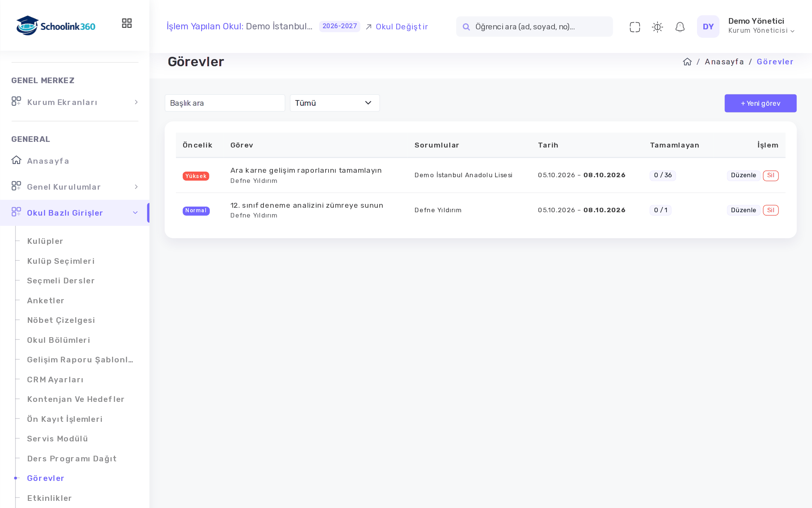Open Anketler in the sidebar
Viewport: 812px width, 508px height.
coord(45,301)
